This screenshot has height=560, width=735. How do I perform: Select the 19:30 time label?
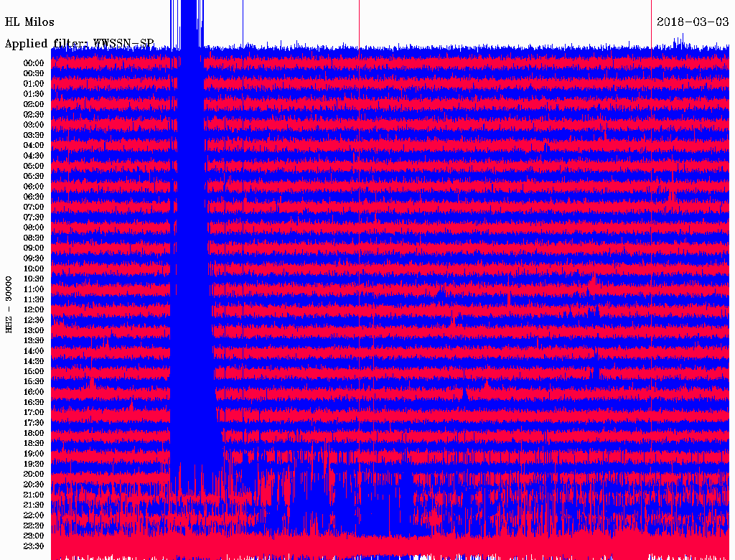34,464
